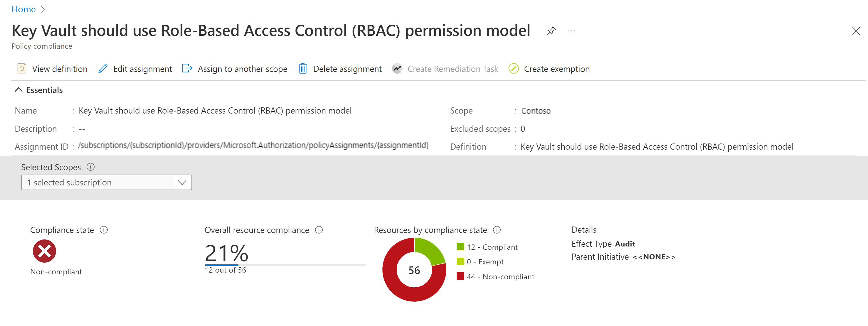The width and height of the screenshot is (868, 326).
Task: Click the pin icon next to policy title
Action: click(x=549, y=31)
